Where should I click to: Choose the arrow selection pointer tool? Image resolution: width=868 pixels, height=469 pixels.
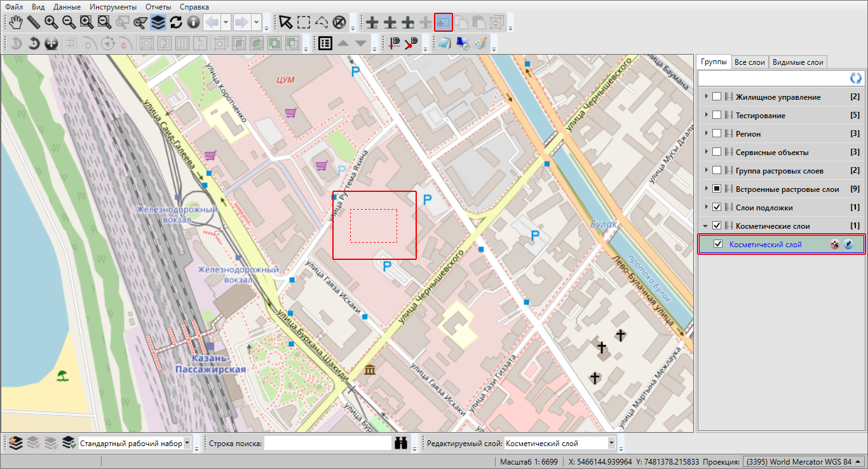click(x=286, y=22)
